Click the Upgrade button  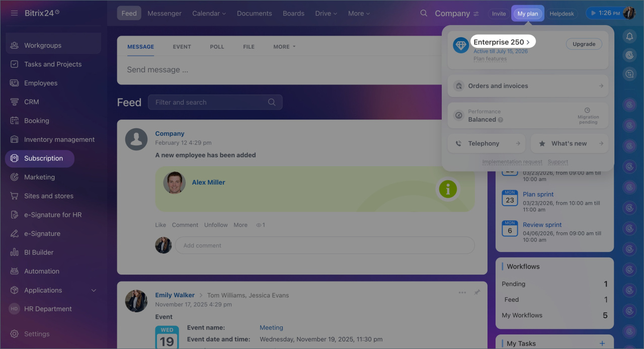click(x=584, y=44)
